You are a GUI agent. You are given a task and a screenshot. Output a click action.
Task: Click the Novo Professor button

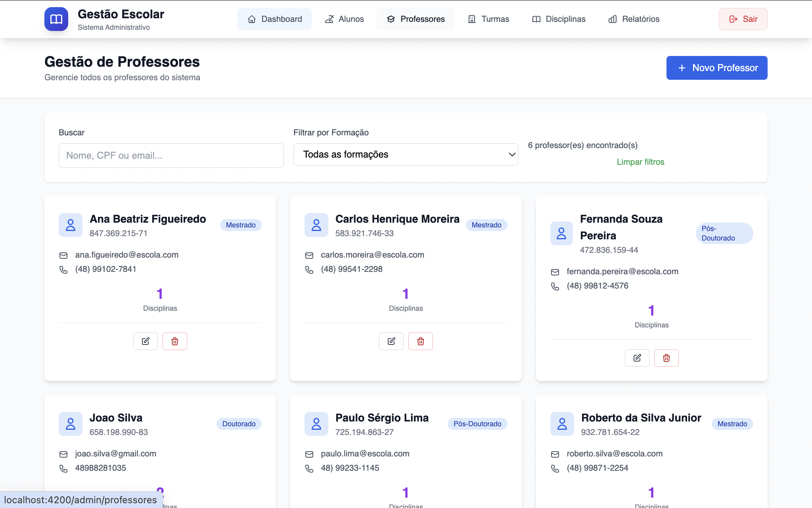[717, 68]
